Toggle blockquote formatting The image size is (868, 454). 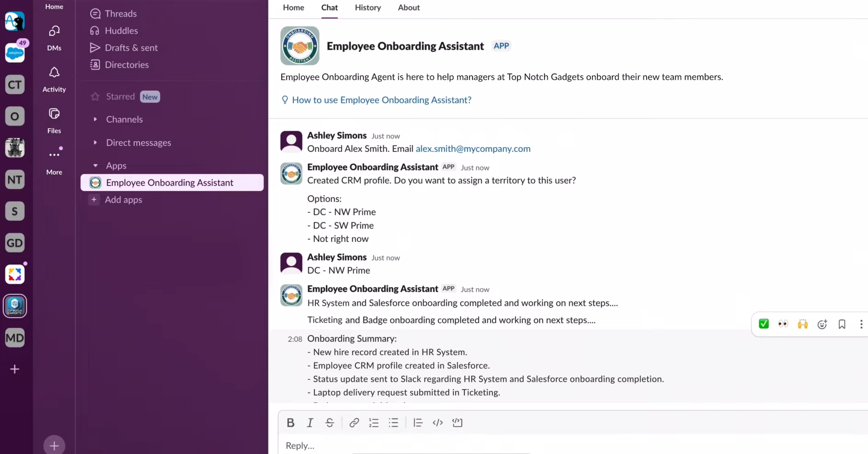click(x=418, y=423)
